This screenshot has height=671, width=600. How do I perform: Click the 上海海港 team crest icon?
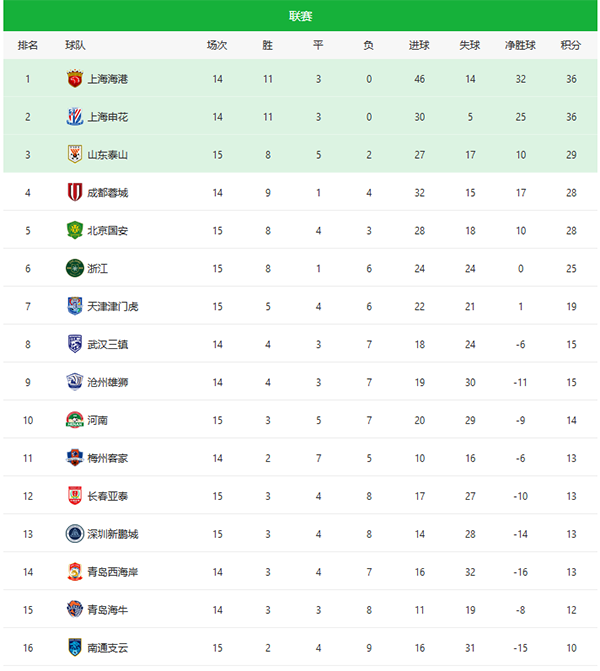tap(74, 79)
